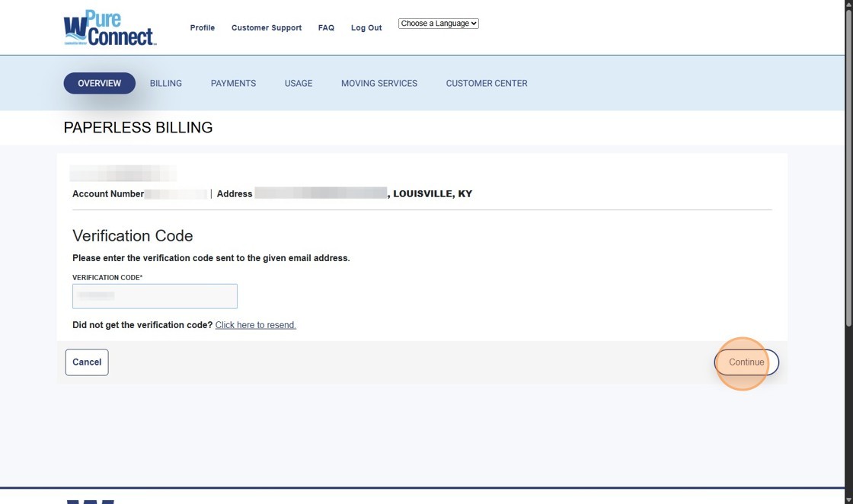Open Customer Support
Viewport: 853px width, 504px height.
point(266,27)
